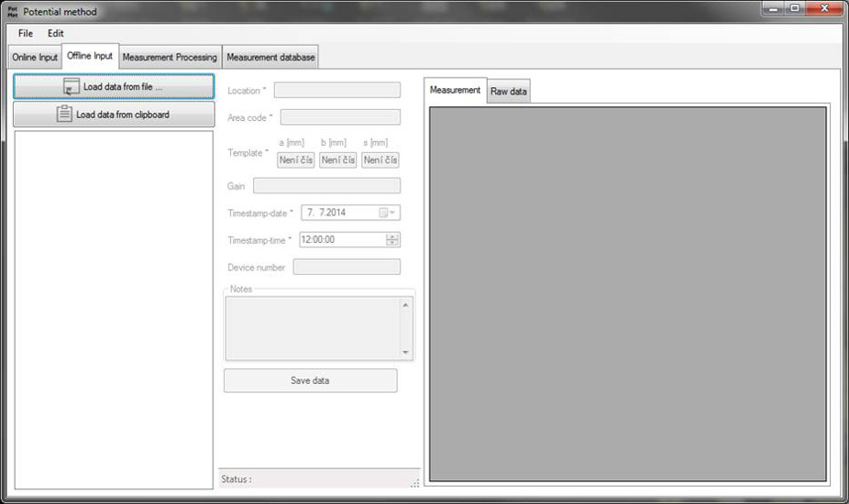Open the Measurement database tab
The height and width of the screenshot is (504, 849).
pyautogui.click(x=270, y=57)
